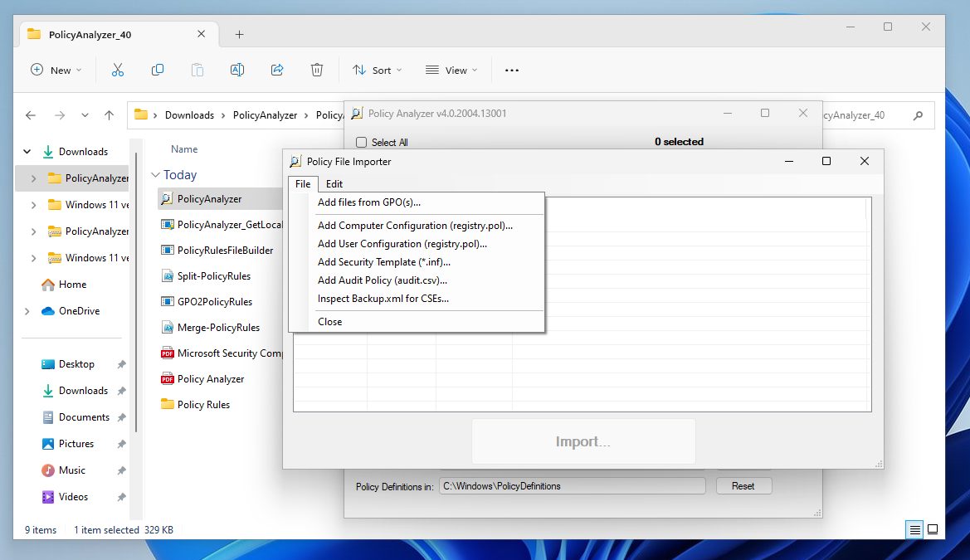Maximize the Policy File Importer window
This screenshot has width=970, height=560.
pos(826,162)
